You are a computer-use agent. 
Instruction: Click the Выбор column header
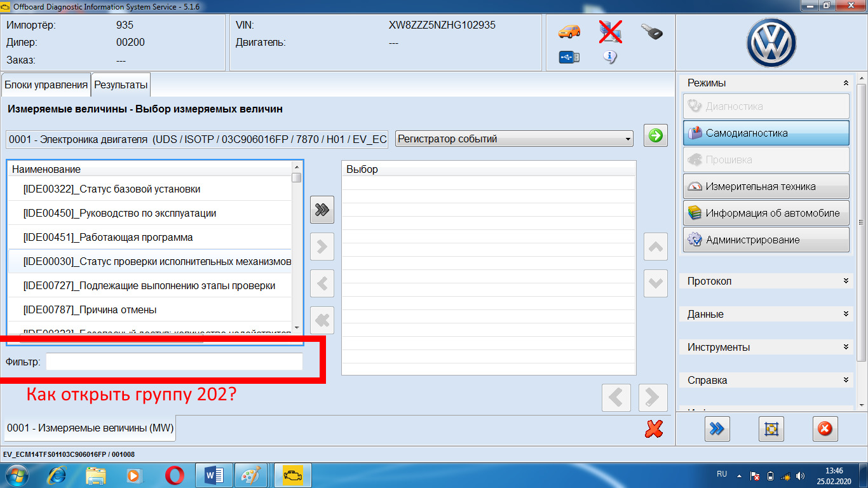click(489, 169)
